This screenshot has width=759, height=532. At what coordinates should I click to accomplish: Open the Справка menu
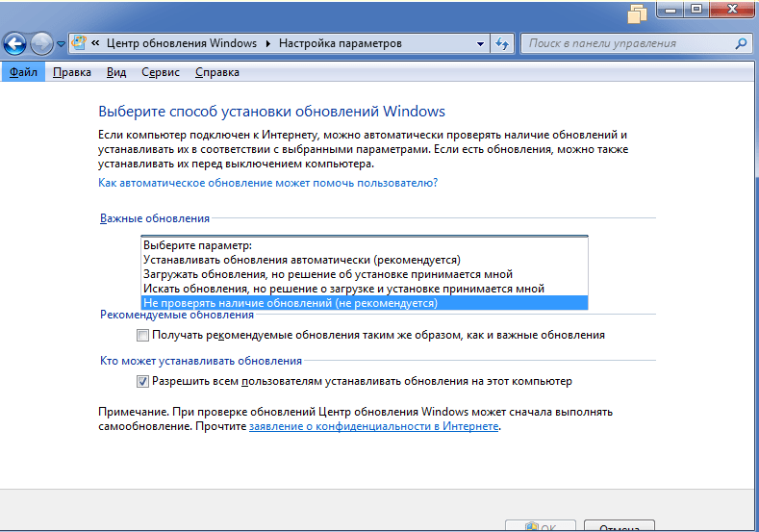coord(216,72)
